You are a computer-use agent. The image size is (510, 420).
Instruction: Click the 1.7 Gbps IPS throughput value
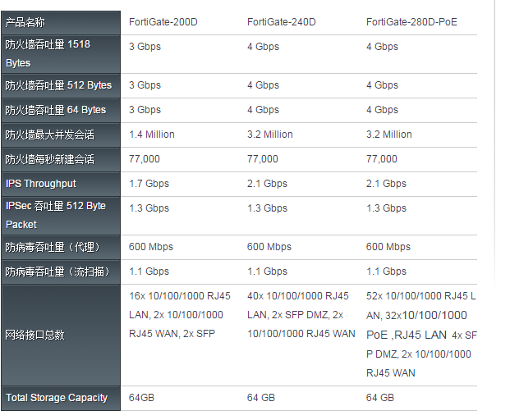point(149,184)
